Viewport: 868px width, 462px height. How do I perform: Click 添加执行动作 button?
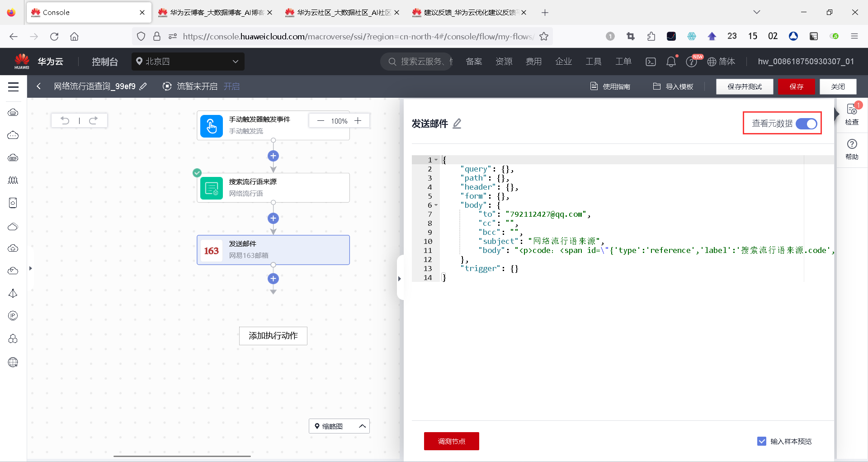click(273, 336)
